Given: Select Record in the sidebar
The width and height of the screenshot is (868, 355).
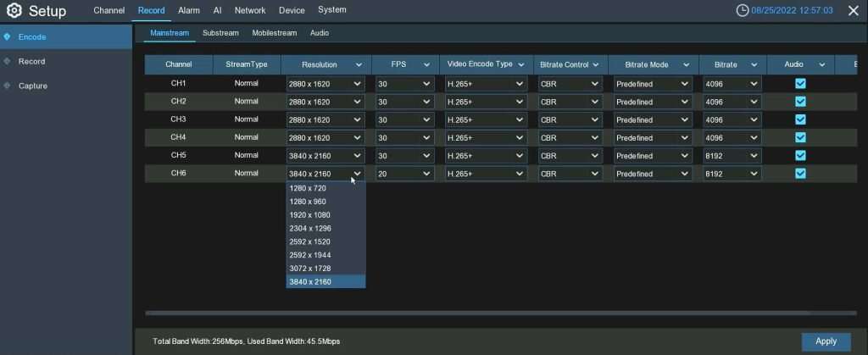Looking at the screenshot, I should click(x=66, y=61).
